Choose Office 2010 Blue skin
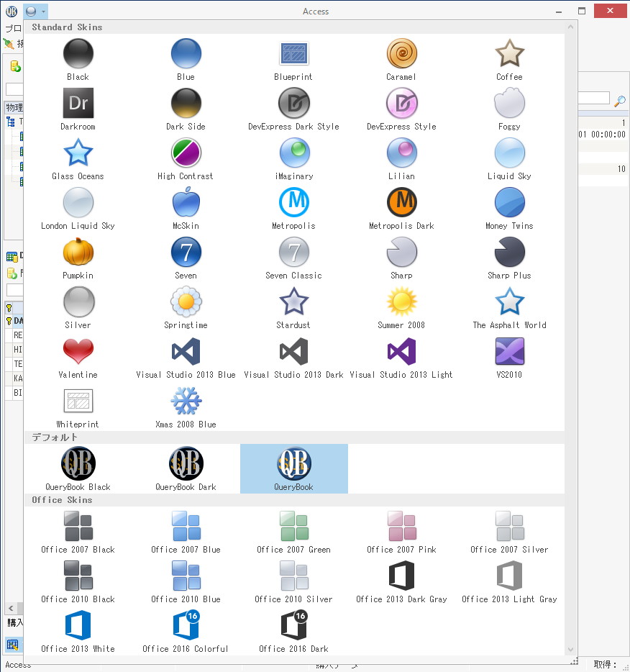The width and height of the screenshot is (630, 672). (x=186, y=581)
